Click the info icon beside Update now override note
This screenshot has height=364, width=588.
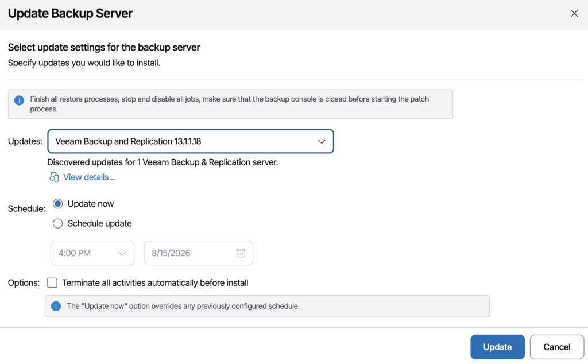(x=56, y=306)
